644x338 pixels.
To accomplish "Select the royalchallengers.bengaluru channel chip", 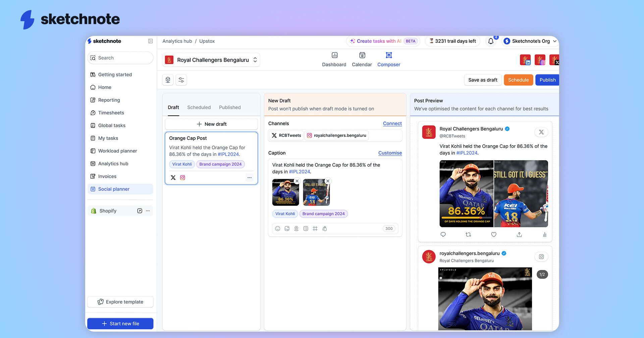I will tap(336, 135).
